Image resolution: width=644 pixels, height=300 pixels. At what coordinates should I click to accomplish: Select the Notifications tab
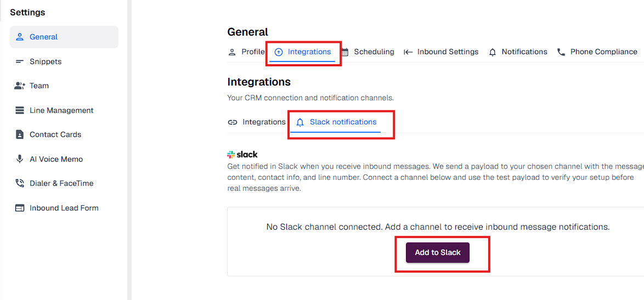click(x=518, y=52)
